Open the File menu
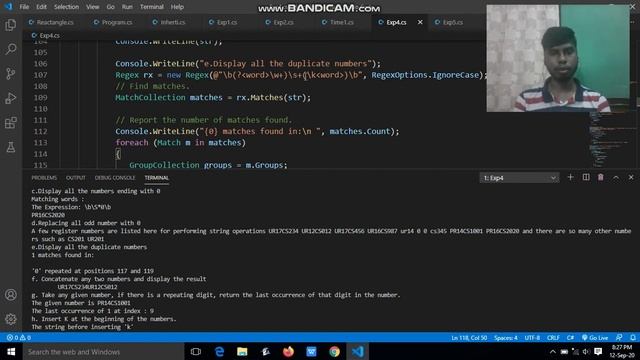This screenshot has width=640, height=360. [x=24, y=7]
